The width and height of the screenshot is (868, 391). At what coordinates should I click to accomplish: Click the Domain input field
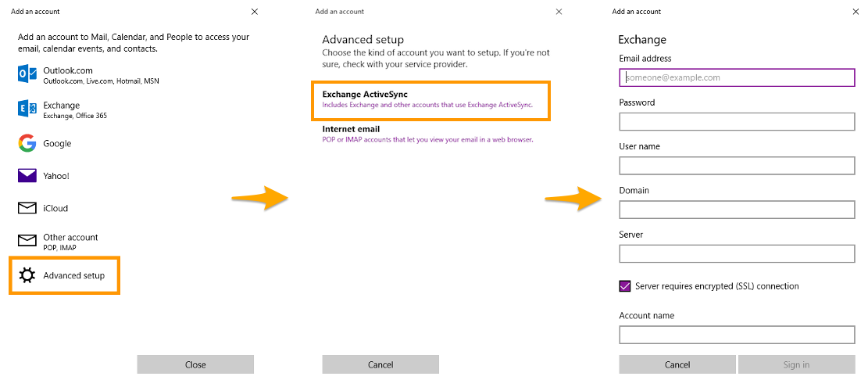(737, 210)
